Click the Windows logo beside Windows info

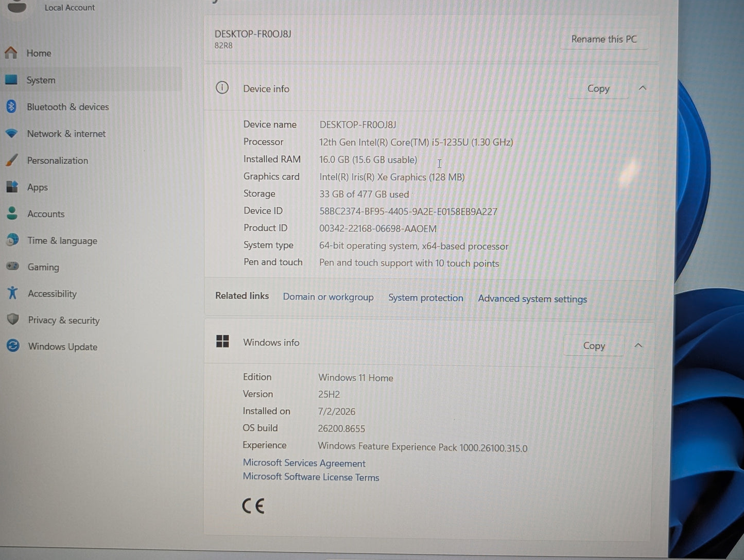click(222, 341)
